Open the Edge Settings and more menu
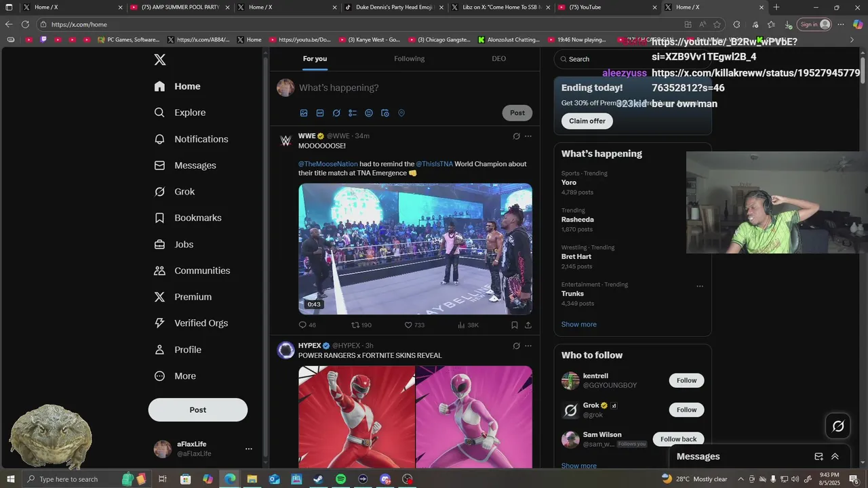This screenshot has height=488, width=868. 841,24
